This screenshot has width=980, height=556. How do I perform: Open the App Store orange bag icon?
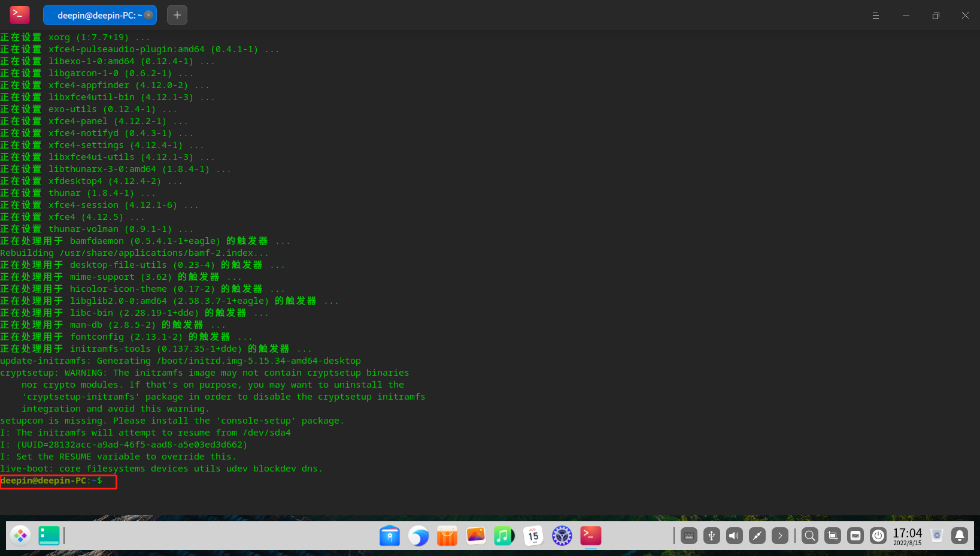pos(447,536)
